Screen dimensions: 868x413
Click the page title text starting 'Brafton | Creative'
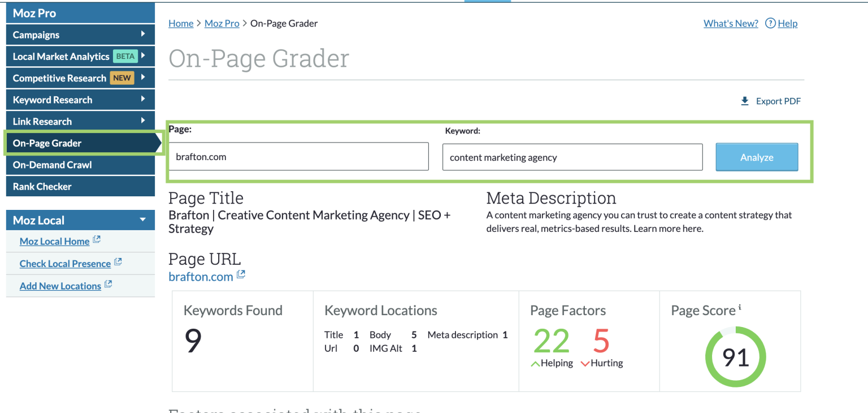[310, 222]
